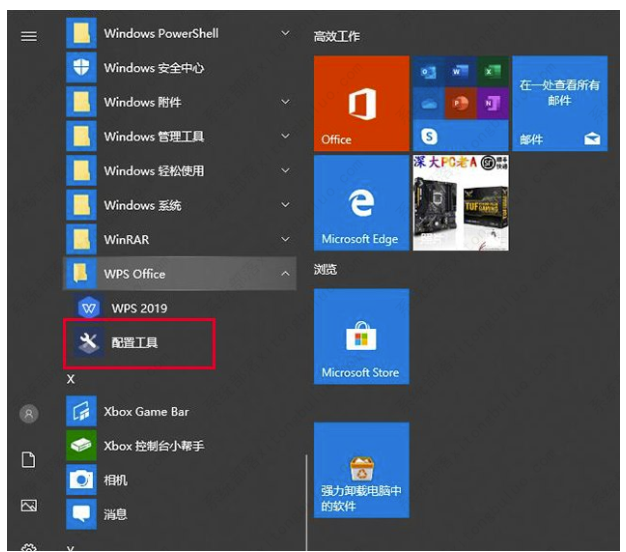Click the 高效工作 group heading
This screenshot has height=552, width=626.
coord(337,36)
